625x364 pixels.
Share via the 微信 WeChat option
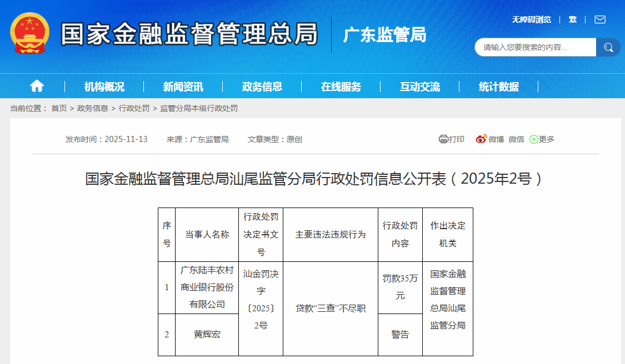tap(516, 139)
